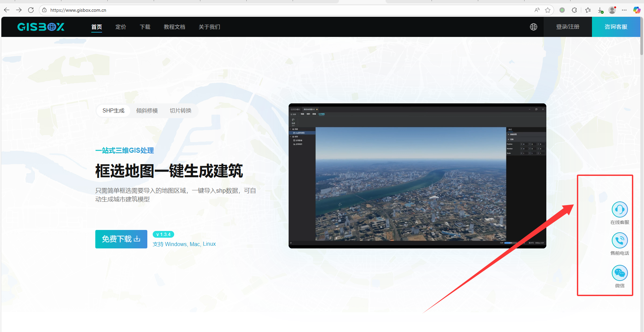Click the GISBOX logo
This screenshot has width=644, height=332.
click(41, 27)
